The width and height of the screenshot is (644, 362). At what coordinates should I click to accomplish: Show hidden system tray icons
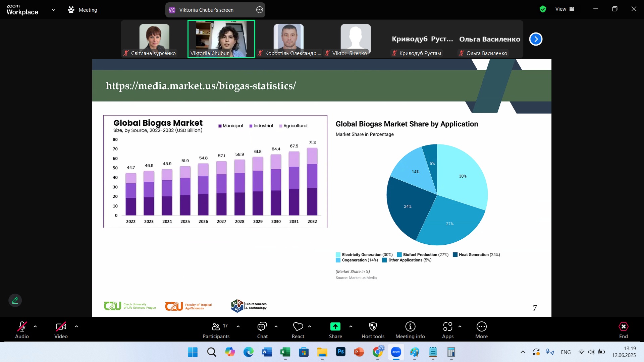523,352
